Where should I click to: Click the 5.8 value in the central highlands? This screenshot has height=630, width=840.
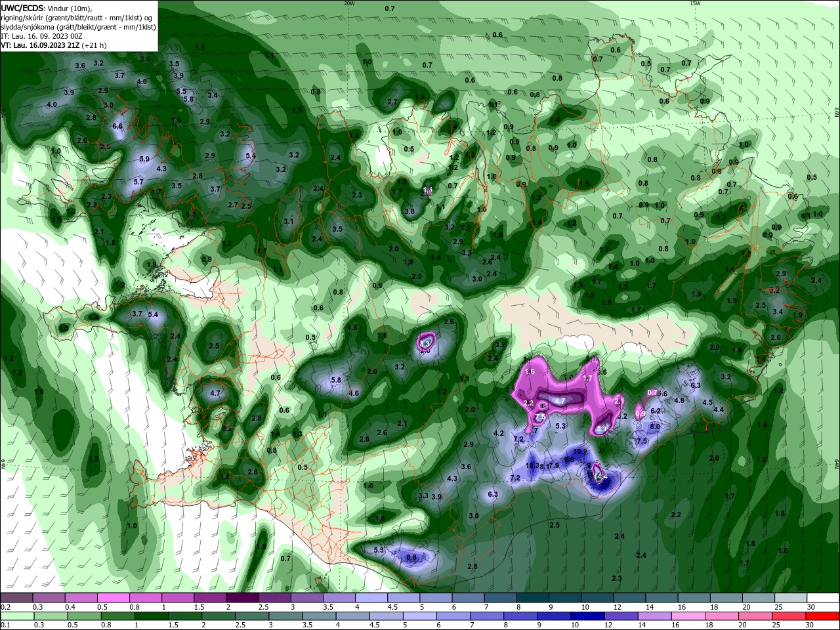click(x=337, y=380)
